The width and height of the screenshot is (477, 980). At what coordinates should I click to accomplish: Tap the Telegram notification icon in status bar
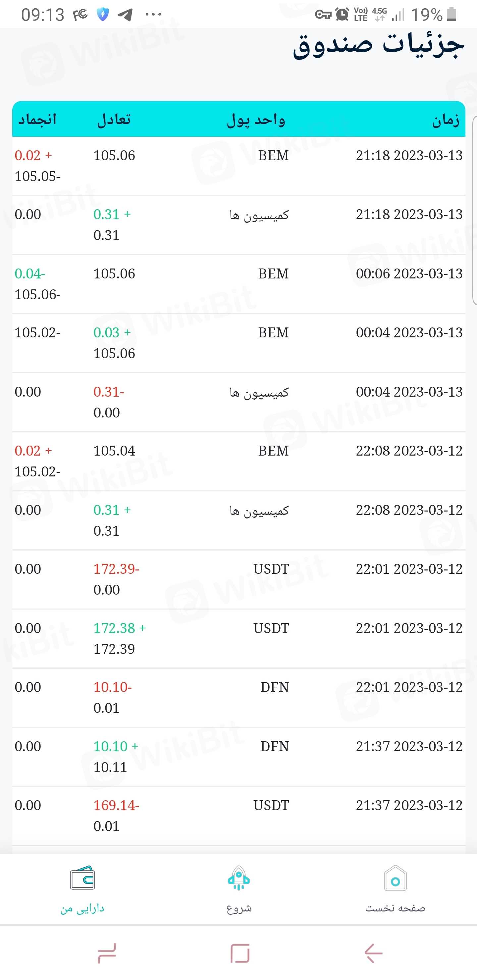125,15
